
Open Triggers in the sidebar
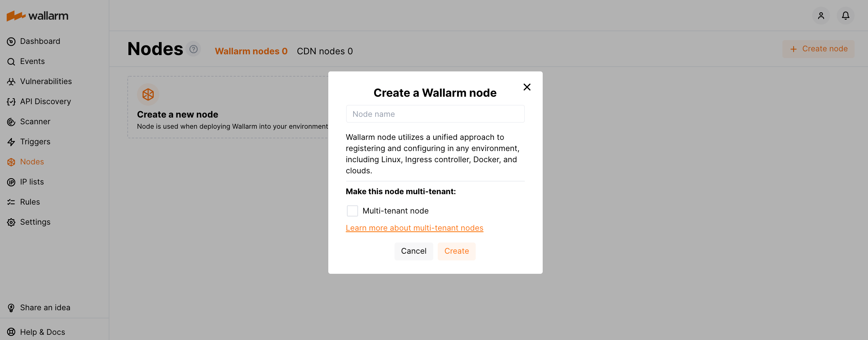coord(35,142)
